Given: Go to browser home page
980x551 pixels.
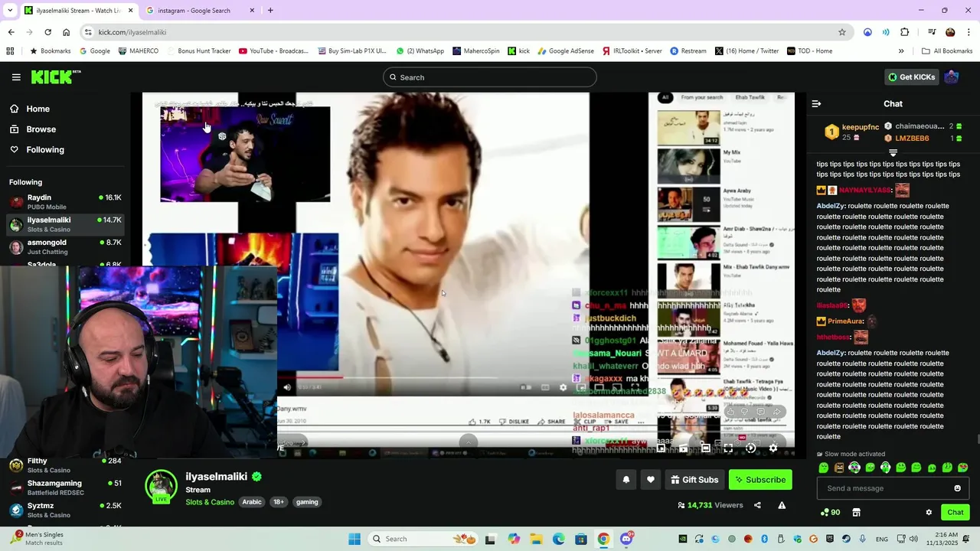Looking at the screenshot, I should point(67,32).
